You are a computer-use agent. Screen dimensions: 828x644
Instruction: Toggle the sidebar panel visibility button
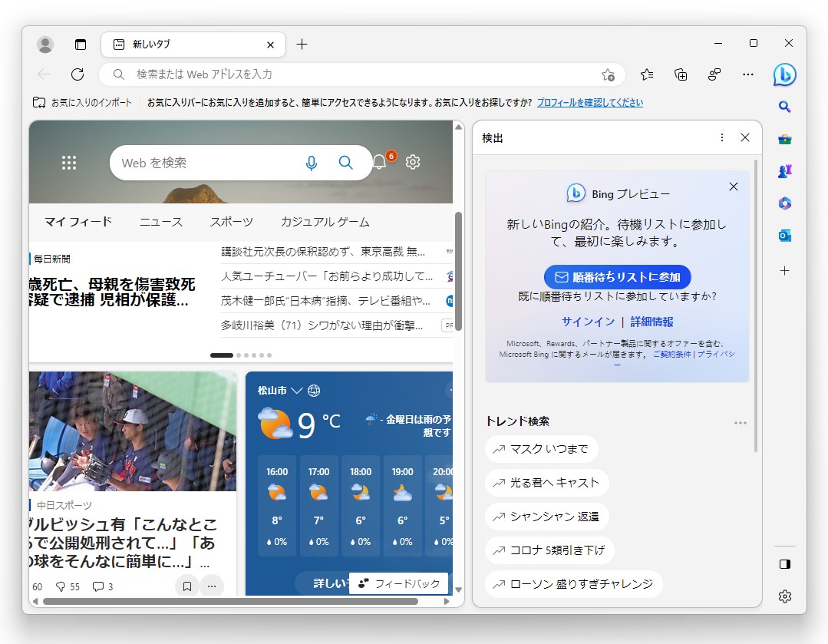pos(784,563)
